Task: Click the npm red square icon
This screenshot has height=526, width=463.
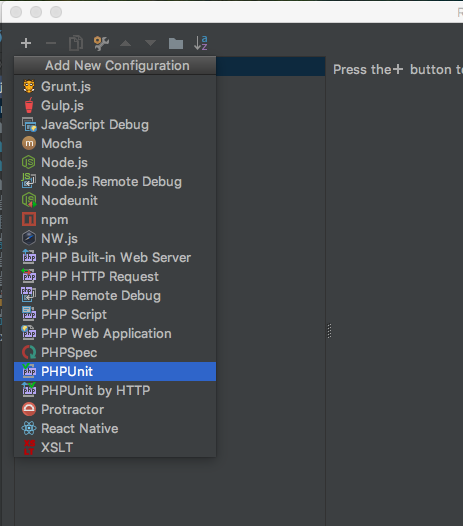Action: (29, 219)
